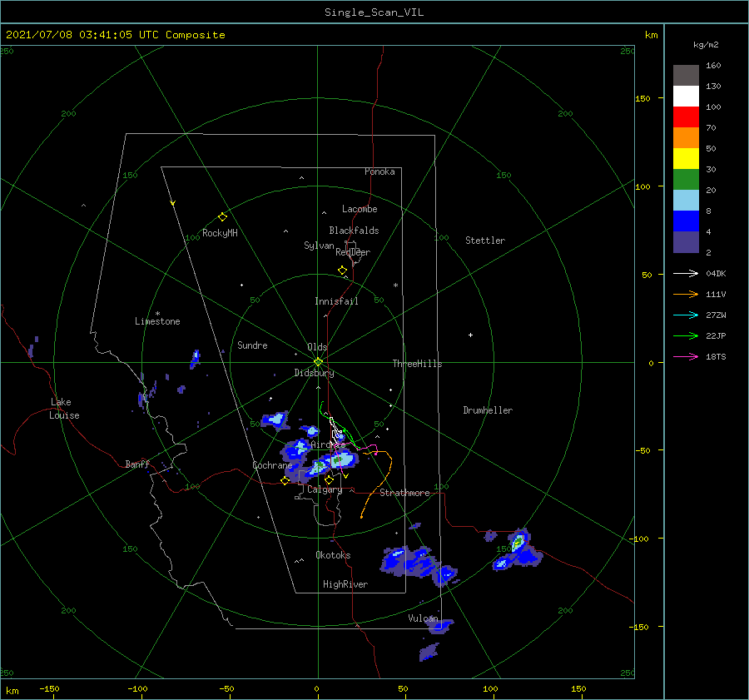
Task: Select the dark purple 4 color swatch
Action: 686,241
